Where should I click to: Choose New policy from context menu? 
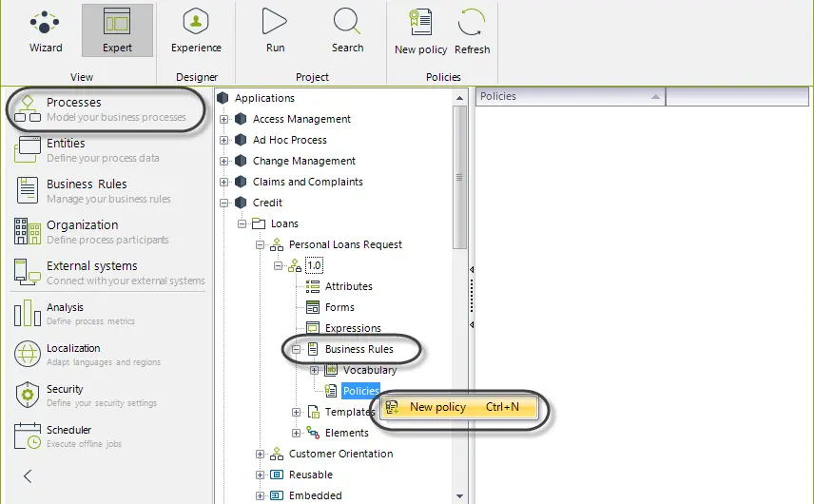coord(459,407)
